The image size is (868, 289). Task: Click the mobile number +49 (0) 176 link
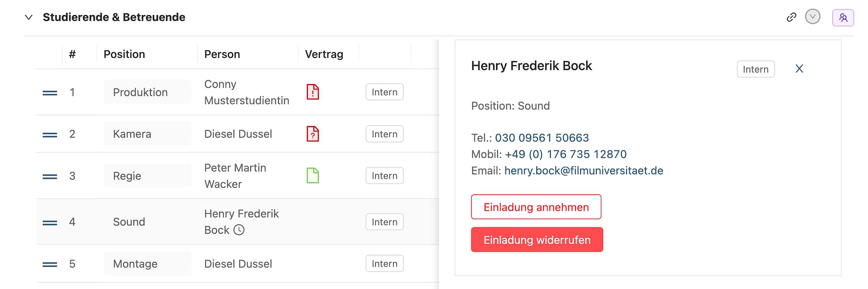point(566,154)
